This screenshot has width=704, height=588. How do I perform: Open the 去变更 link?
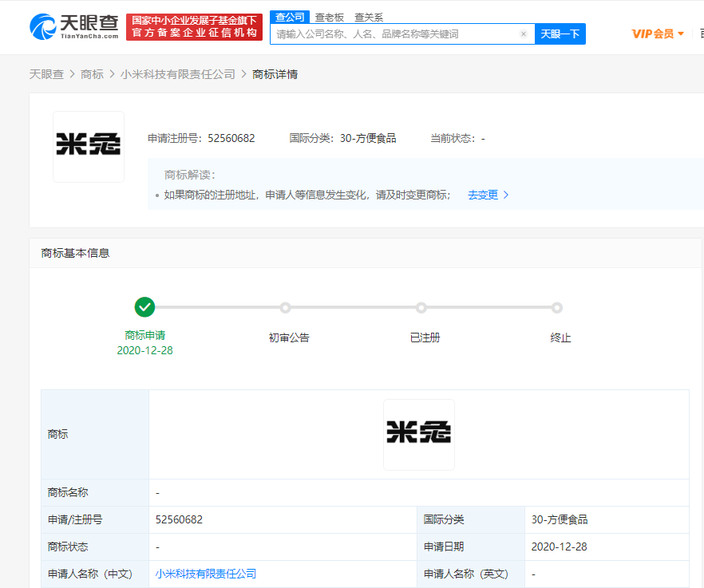point(482,195)
